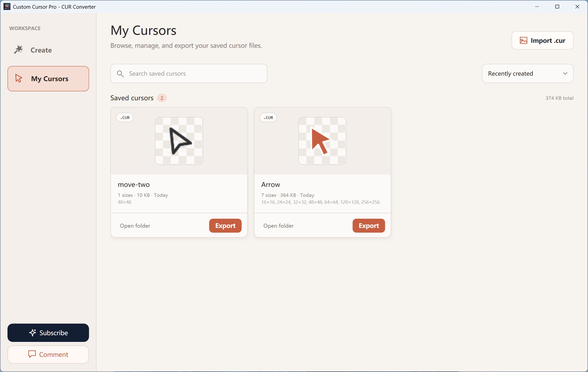
Task: Expand sort options with the chevron arrow
Action: tap(565, 74)
